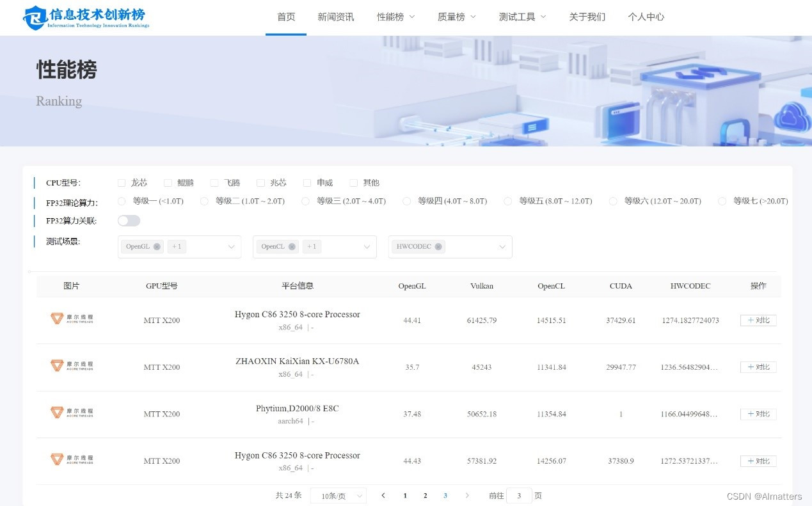Viewport: 812px width, 506px height.
Task: Click 对比 button for Hygon 44.43 row
Action: 758,461
